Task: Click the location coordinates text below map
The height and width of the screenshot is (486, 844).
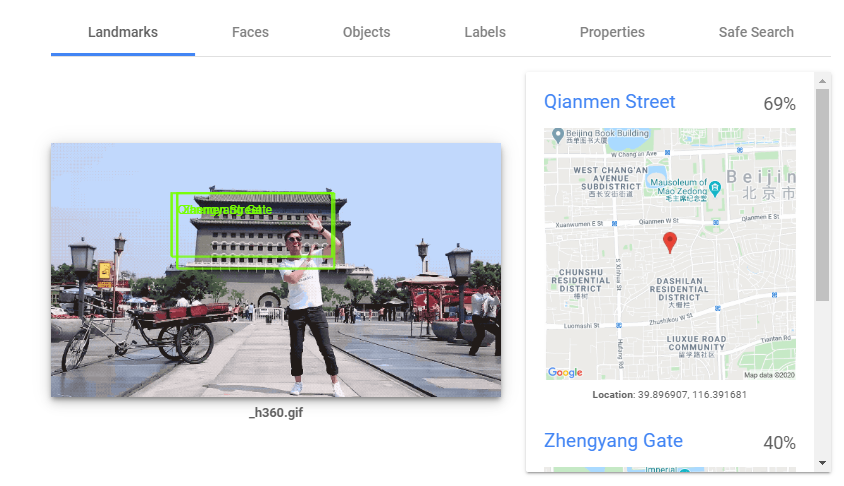Action: coord(669,395)
